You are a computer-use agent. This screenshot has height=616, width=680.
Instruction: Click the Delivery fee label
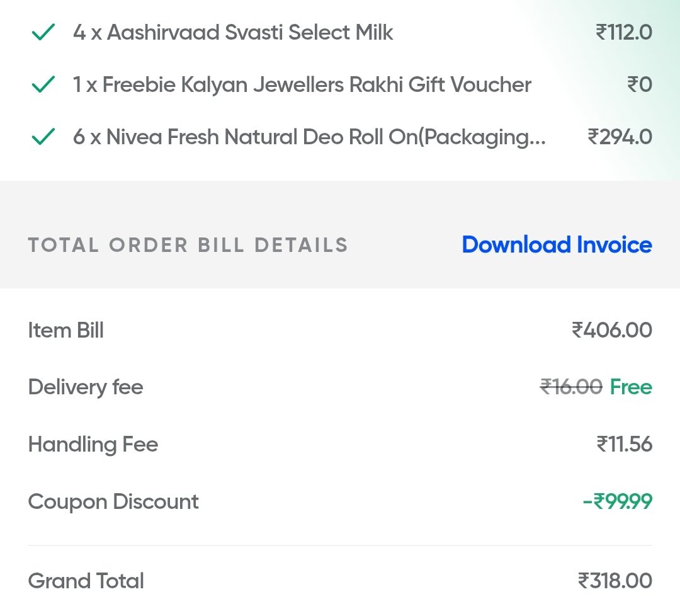[86, 387]
